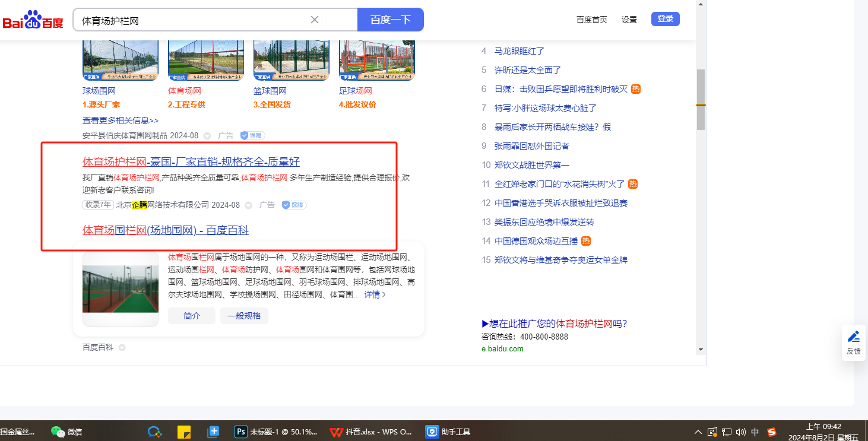Click the 百度一下 search button

coord(390,20)
